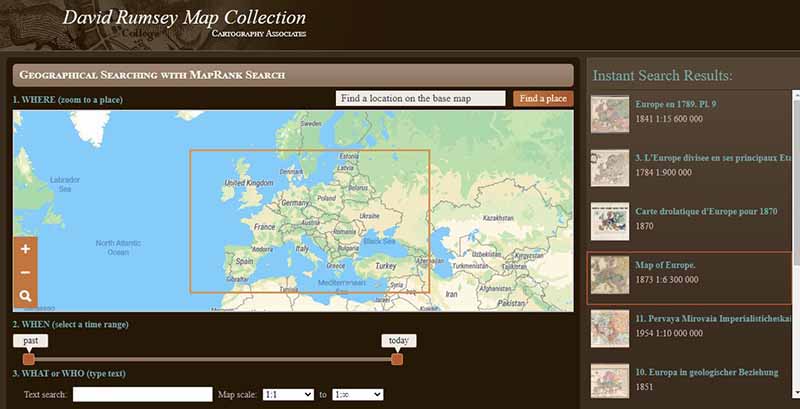
Task: Type in the find location input field
Action: 420,98
